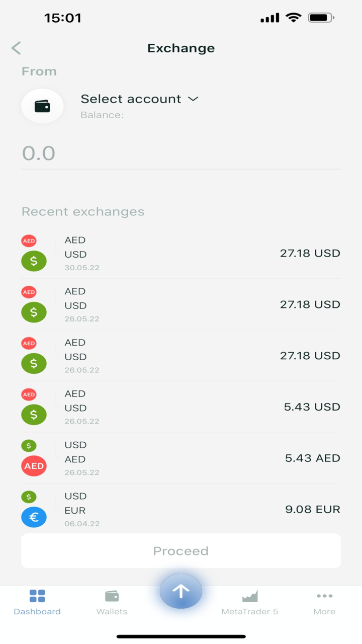Tap the Wallets icon in bottom bar
The width and height of the screenshot is (362, 644).
coord(112,596)
